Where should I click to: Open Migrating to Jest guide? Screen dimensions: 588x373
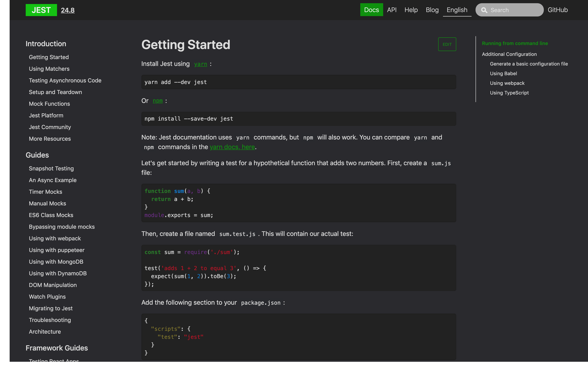pyautogui.click(x=51, y=308)
